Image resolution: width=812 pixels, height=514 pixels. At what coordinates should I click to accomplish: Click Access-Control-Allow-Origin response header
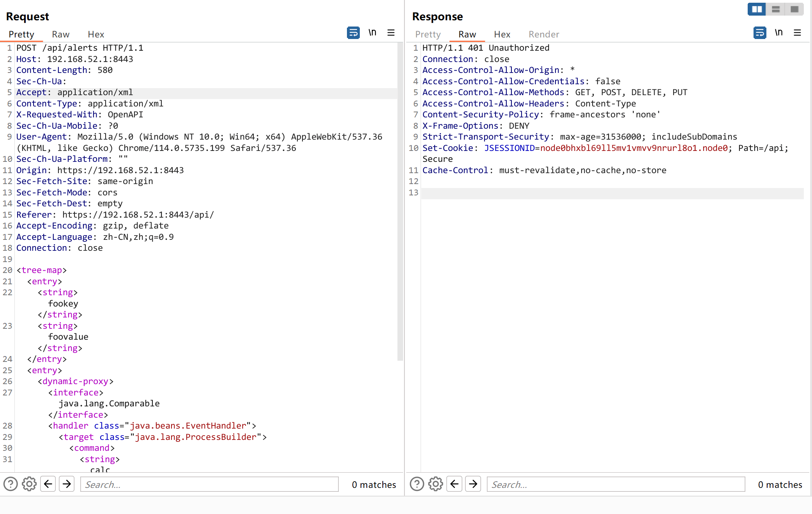click(499, 70)
